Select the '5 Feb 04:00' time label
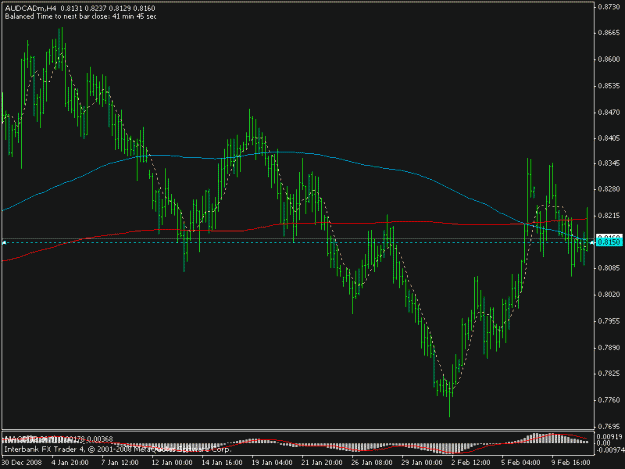Image resolution: width=625 pixels, height=469 pixels. coord(521,463)
